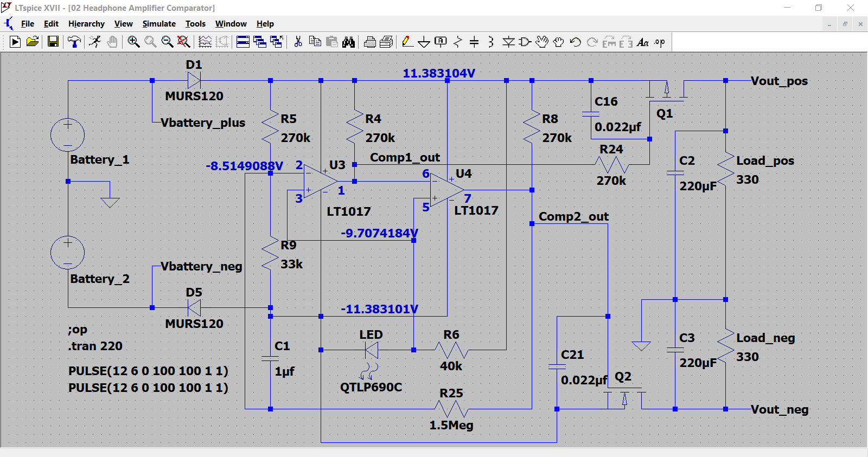
Task: Open the File menu
Action: tap(28, 24)
